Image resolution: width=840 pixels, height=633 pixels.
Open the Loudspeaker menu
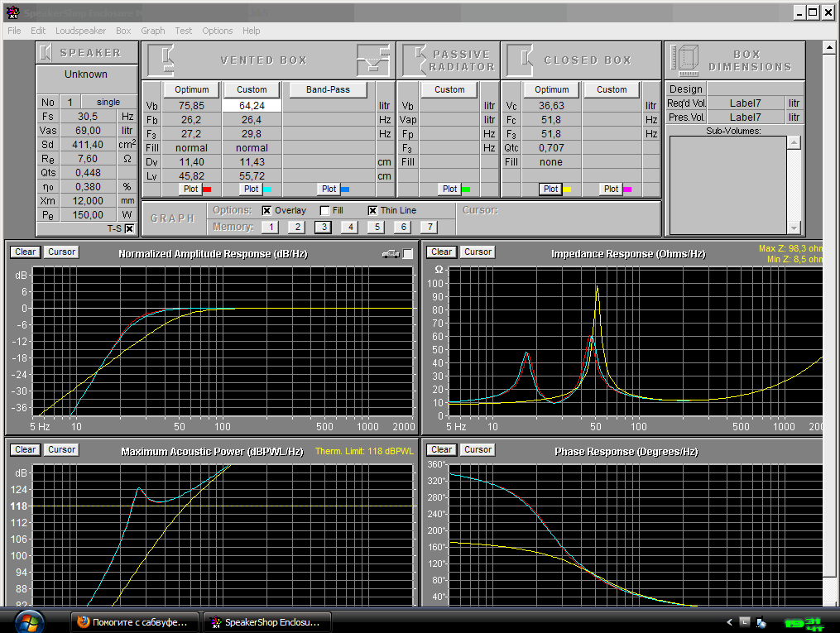tap(80, 31)
